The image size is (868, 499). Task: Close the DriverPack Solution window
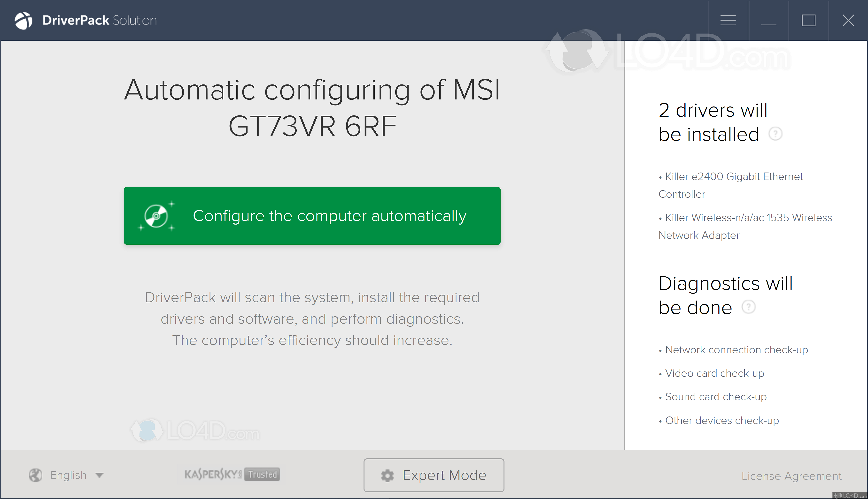(x=848, y=21)
